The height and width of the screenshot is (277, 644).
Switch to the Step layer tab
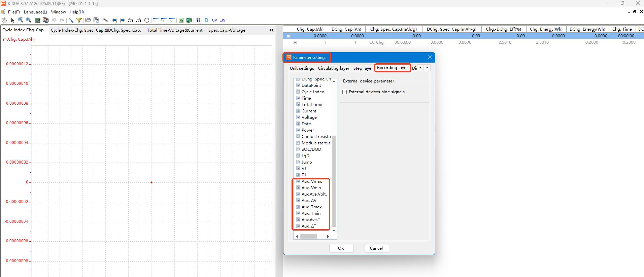pyautogui.click(x=363, y=68)
